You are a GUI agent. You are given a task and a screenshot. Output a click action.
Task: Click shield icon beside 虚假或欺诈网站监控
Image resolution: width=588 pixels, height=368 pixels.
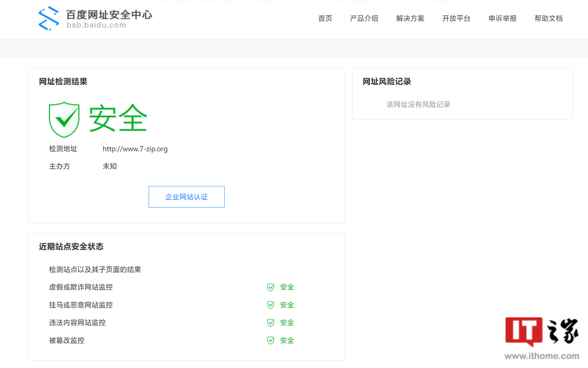coord(270,287)
